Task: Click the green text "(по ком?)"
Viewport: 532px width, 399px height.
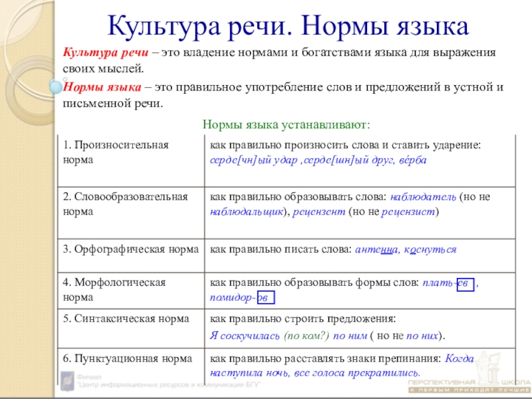Action: (x=307, y=336)
